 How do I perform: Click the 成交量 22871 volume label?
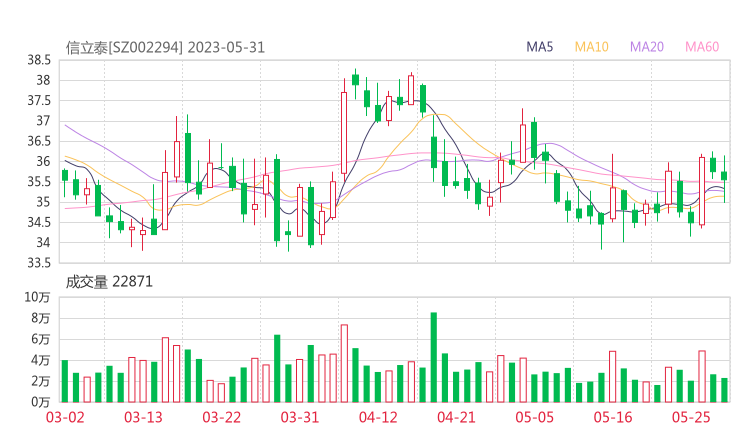(x=109, y=282)
